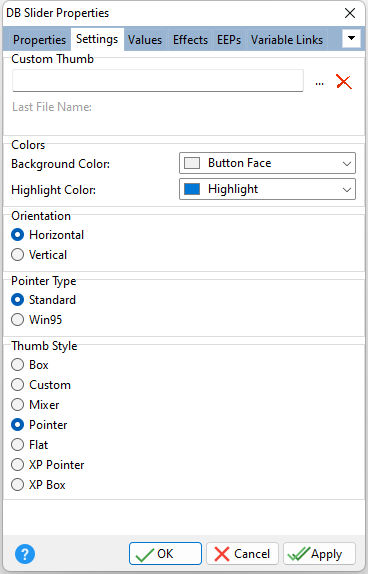Click the Apply button
This screenshot has height=574, width=368.
point(319,554)
